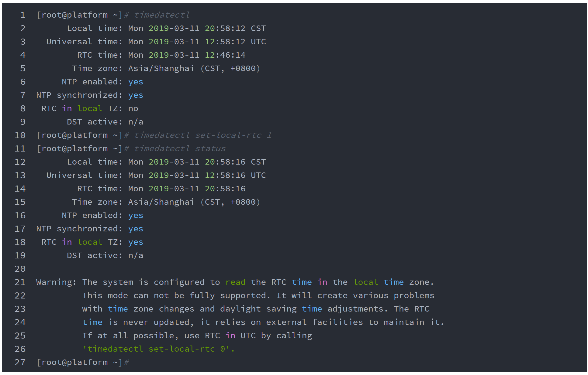Click 'DST active: n/a' on line 19
The image size is (588, 375).
pos(105,255)
